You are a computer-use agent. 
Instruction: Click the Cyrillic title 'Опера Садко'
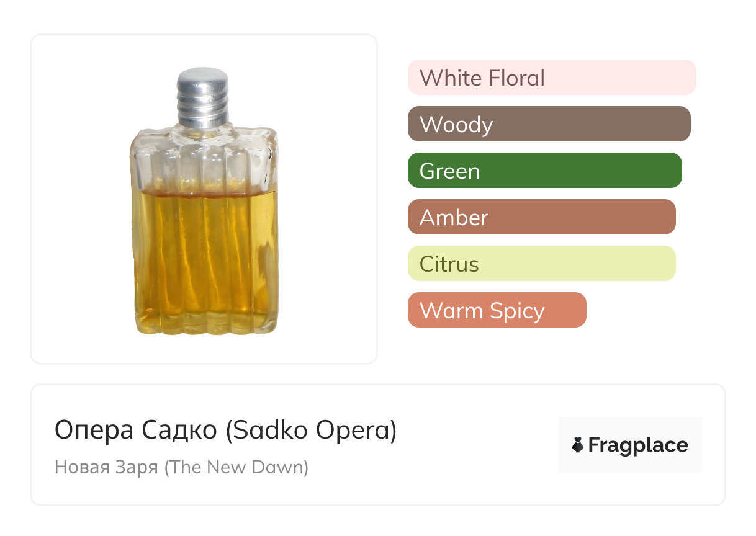click(x=136, y=430)
